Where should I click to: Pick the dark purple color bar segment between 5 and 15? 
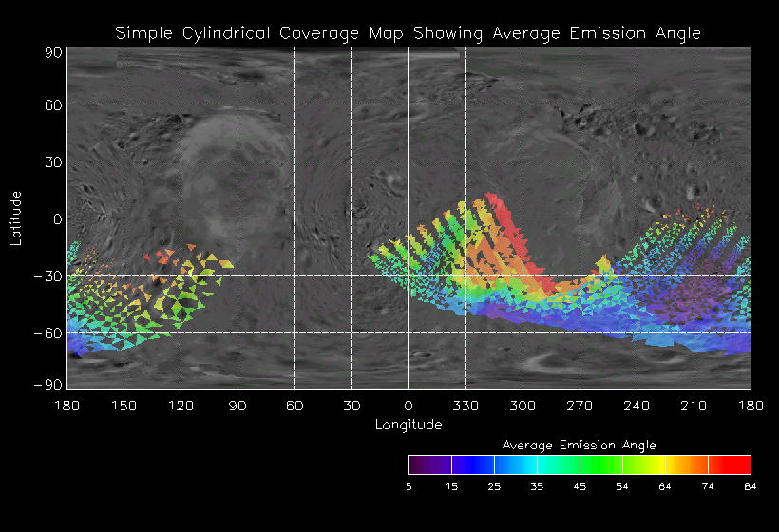click(430, 465)
